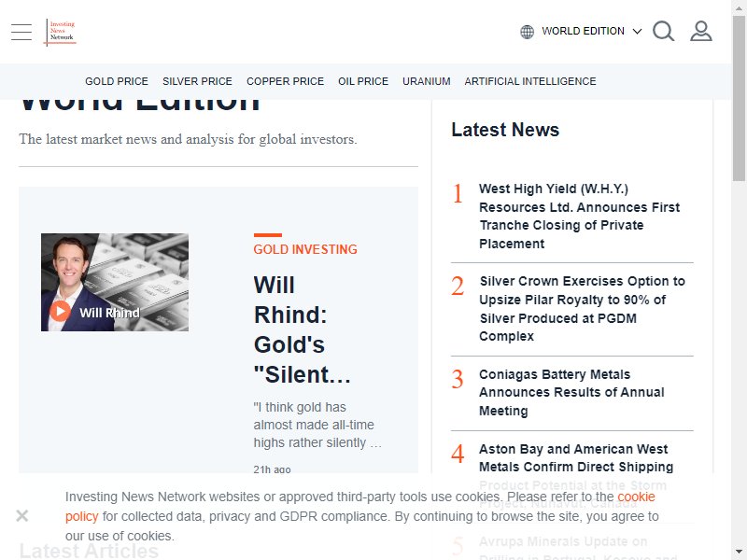Click the 'Latest News' heading
Image resolution: width=747 pixels, height=560 pixels.
[x=505, y=130]
